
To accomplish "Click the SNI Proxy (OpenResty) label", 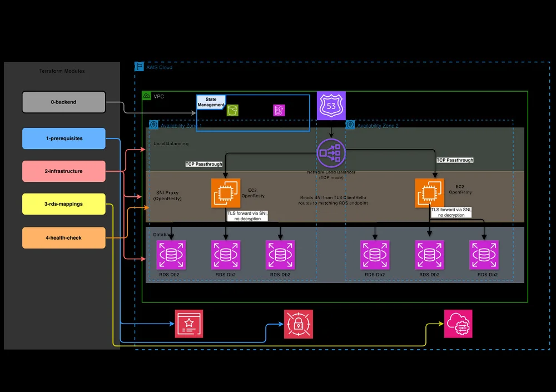I will pyautogui.click(x=167, y=196).
